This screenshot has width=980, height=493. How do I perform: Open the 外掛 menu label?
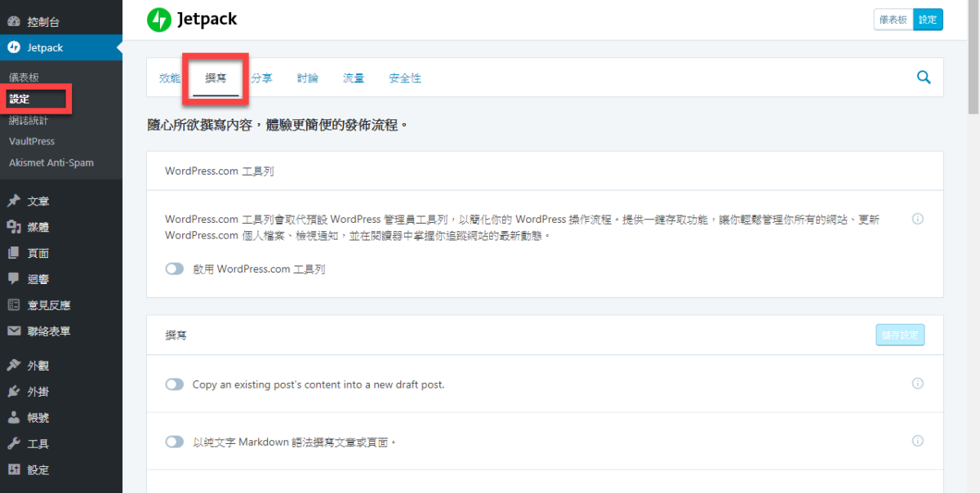pyautogui.click(x=38, y=393)
